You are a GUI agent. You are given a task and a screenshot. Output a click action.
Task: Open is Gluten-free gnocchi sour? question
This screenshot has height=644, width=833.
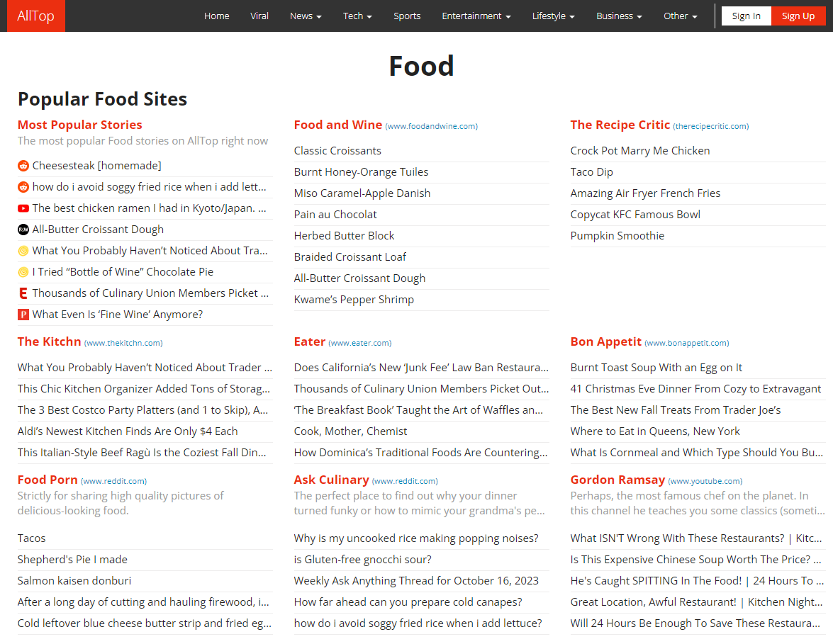363,560
